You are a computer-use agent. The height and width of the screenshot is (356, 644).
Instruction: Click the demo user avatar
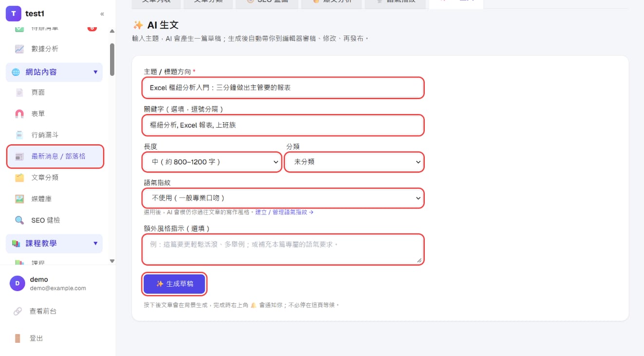coord(17,283)
